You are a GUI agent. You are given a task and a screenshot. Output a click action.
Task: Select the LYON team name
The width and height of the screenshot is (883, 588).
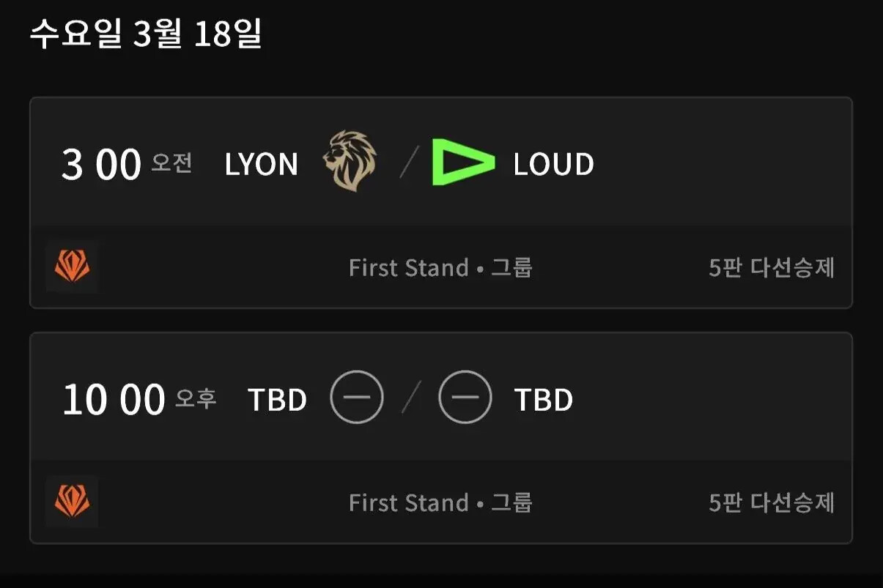tap(262, 165)
